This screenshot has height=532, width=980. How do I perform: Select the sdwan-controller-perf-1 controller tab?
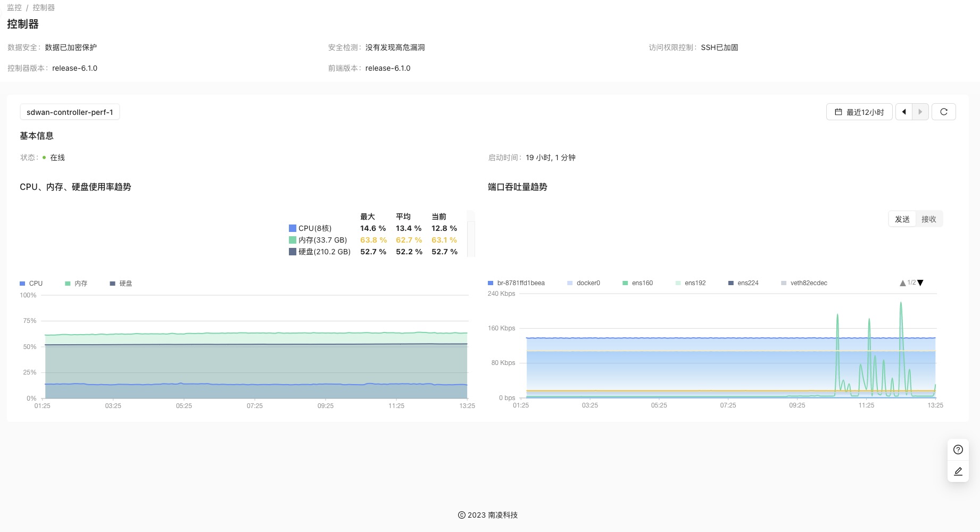pyautogui.click(x=70, y=112)
